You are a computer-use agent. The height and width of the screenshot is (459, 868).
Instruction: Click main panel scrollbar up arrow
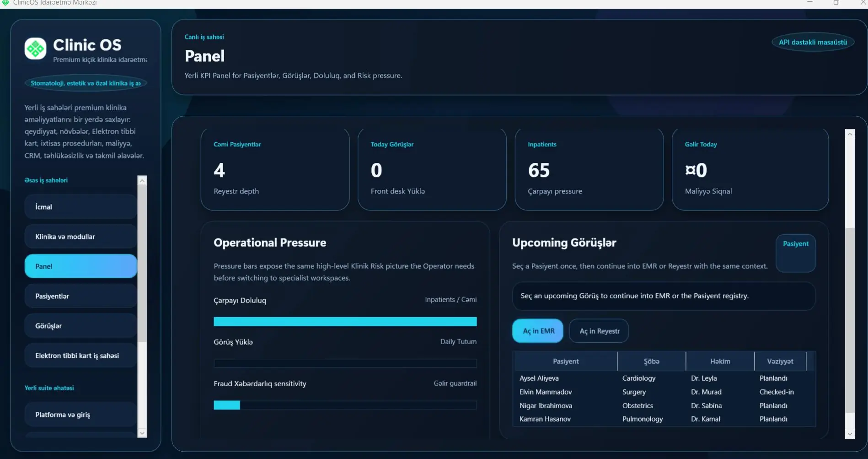[850, 134]
